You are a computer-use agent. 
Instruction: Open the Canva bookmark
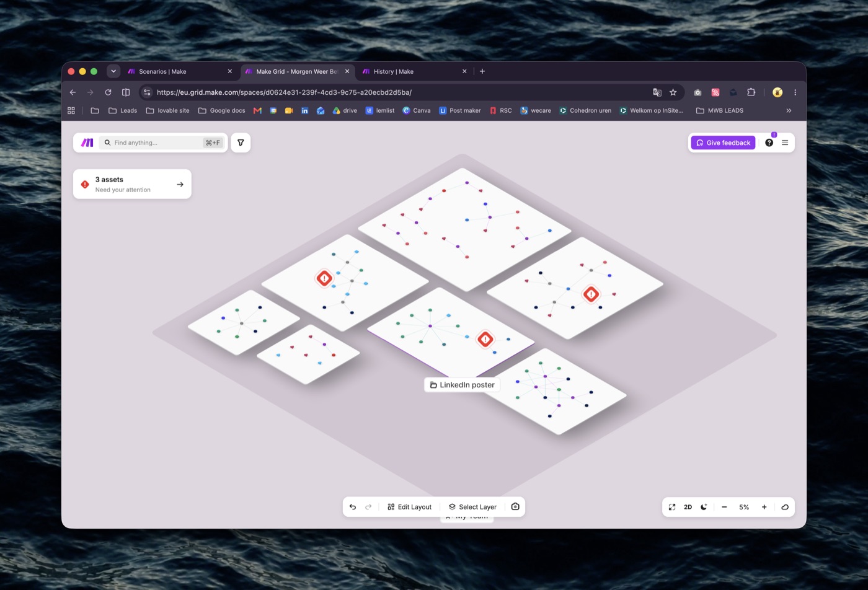tap(416, 110)
